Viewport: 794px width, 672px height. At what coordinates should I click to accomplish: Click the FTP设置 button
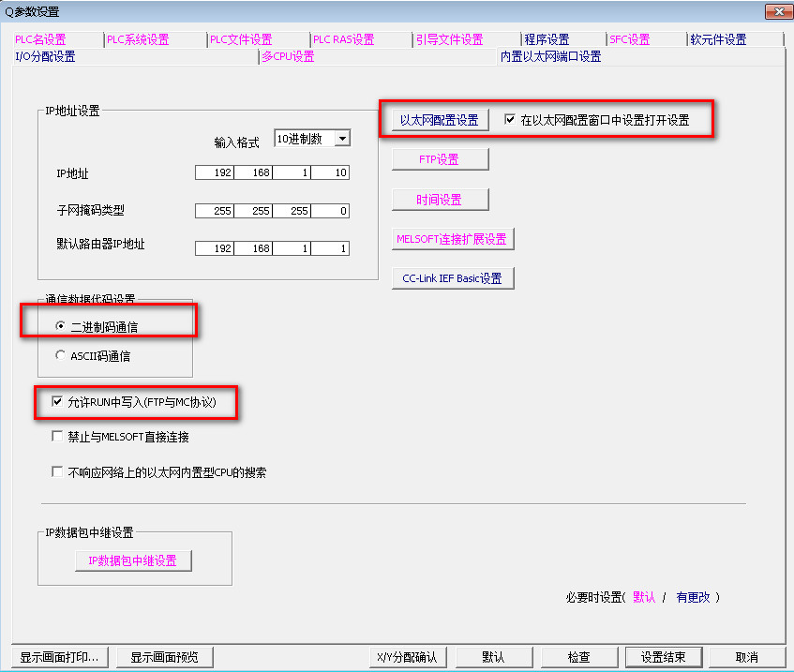[x=440, y=160]
